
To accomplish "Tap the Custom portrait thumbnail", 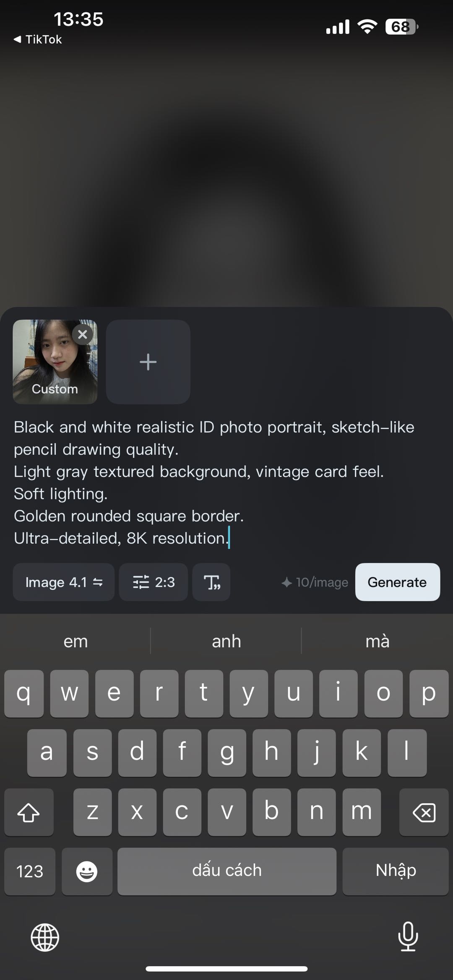I will coord(55,362).
